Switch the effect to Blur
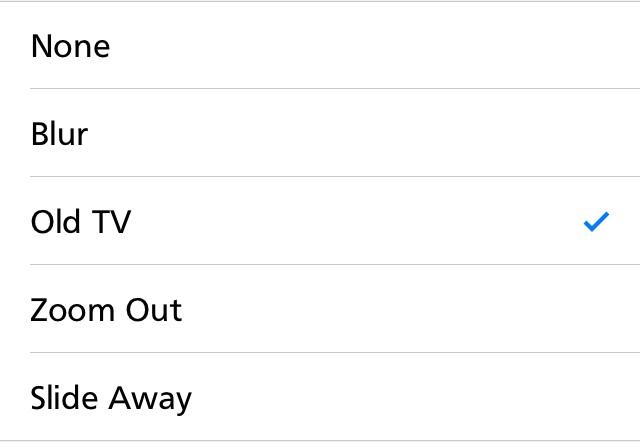Viewport: 640px width, 442px height. [320, 133]
